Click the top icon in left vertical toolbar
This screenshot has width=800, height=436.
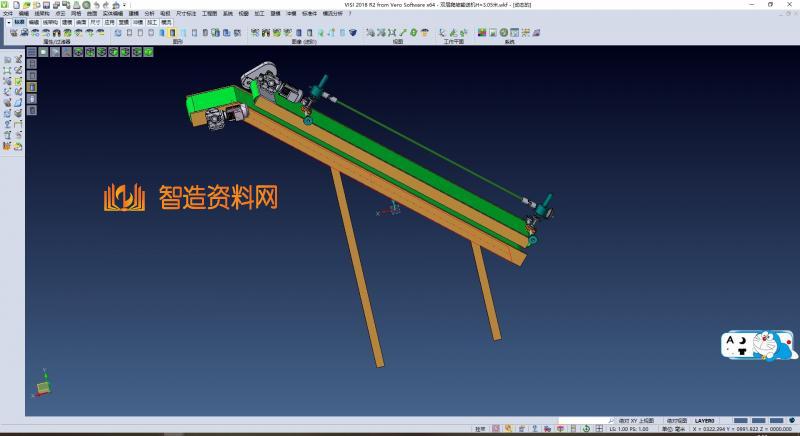[x=7, y=60]
